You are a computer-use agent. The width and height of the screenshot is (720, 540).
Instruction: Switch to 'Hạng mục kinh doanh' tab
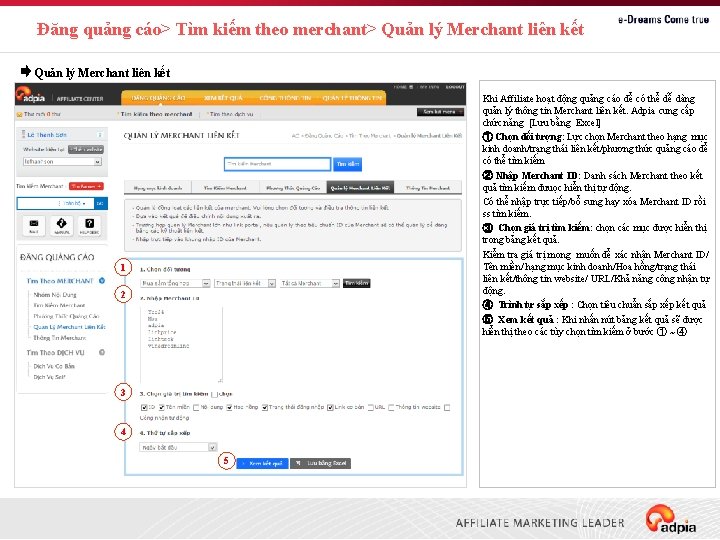click(158, 188)
